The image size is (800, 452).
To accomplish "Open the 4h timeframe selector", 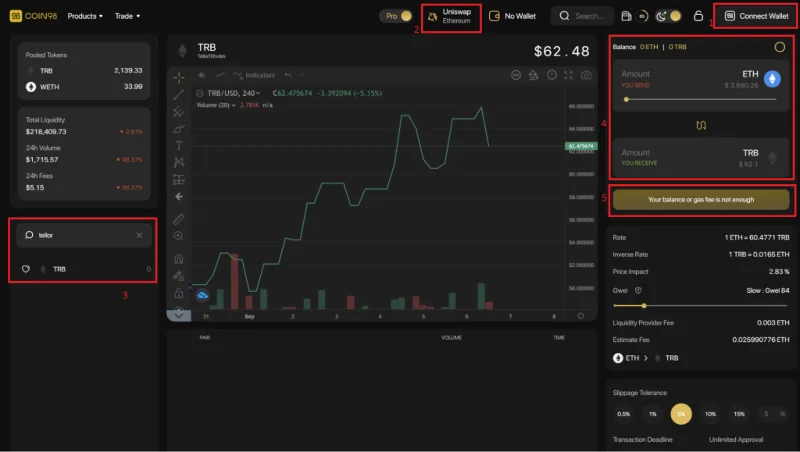I will point(202,75).
